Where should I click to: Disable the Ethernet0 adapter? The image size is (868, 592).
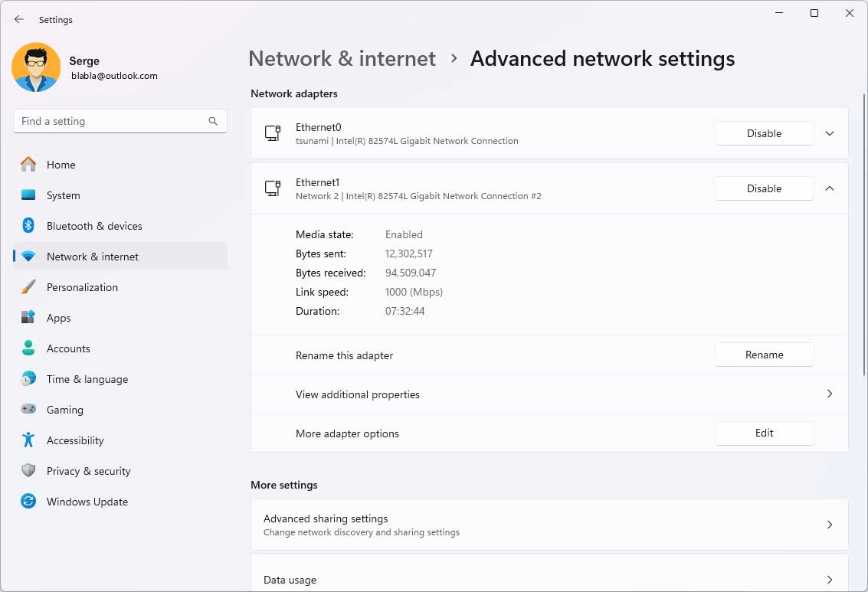click(764, 133)
